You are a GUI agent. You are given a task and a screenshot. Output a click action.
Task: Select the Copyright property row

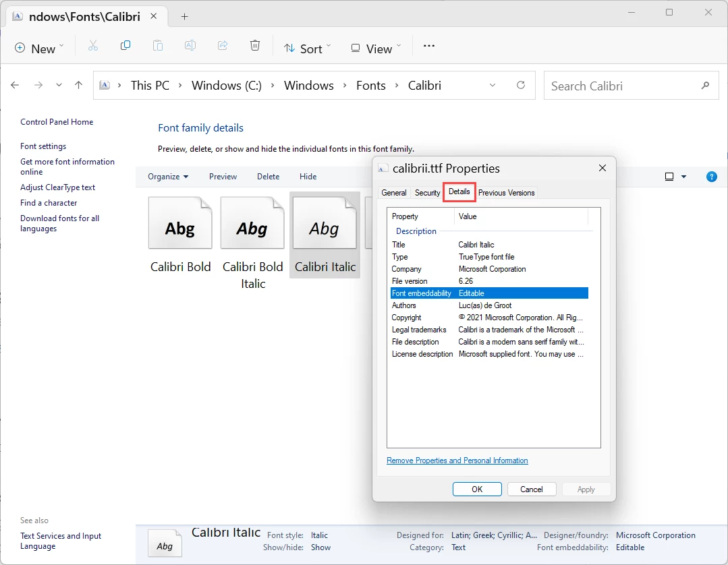point(489,318)
